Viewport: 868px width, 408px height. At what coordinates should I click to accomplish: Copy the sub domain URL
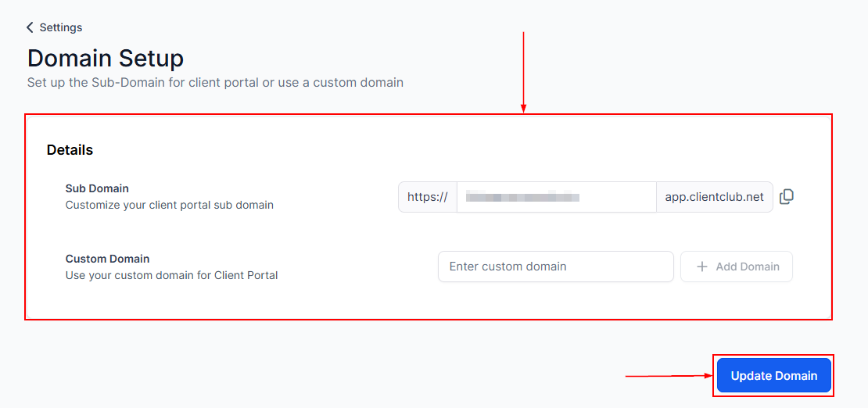(787, 197)
